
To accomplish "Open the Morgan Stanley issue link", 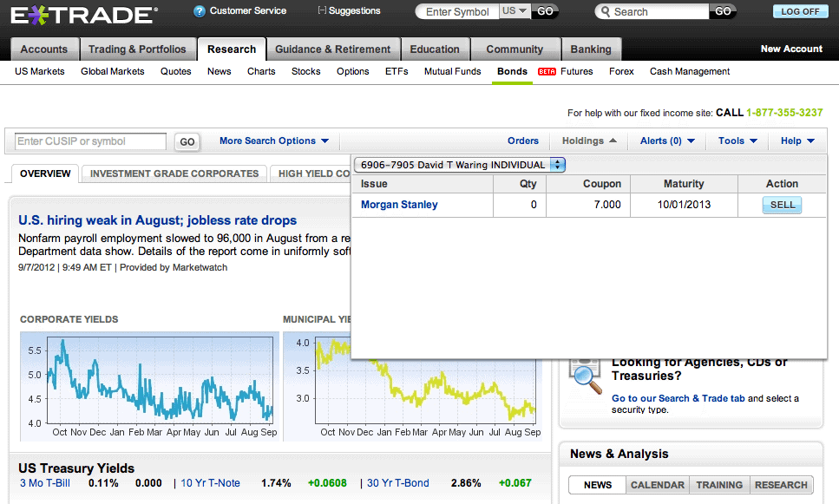I will point(399,205).
